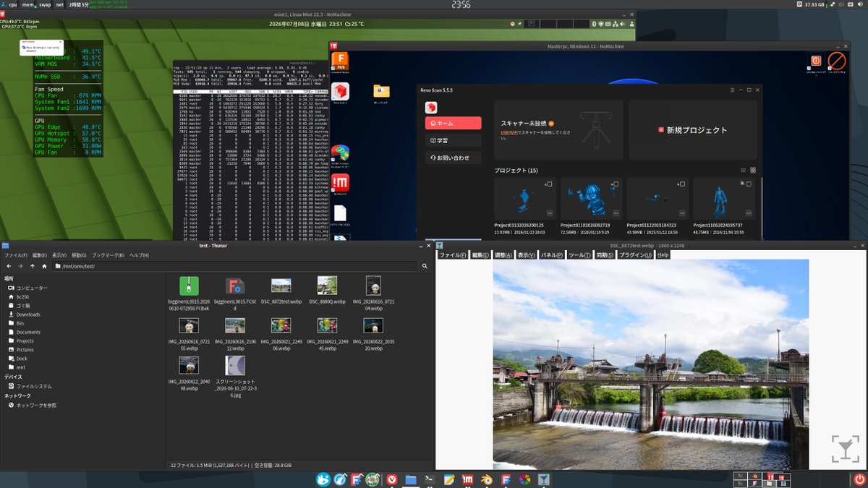Open Revo Scan shortcut on Windows desktop
This screenshot has height=488, width=868.
(x=340, y=93)
